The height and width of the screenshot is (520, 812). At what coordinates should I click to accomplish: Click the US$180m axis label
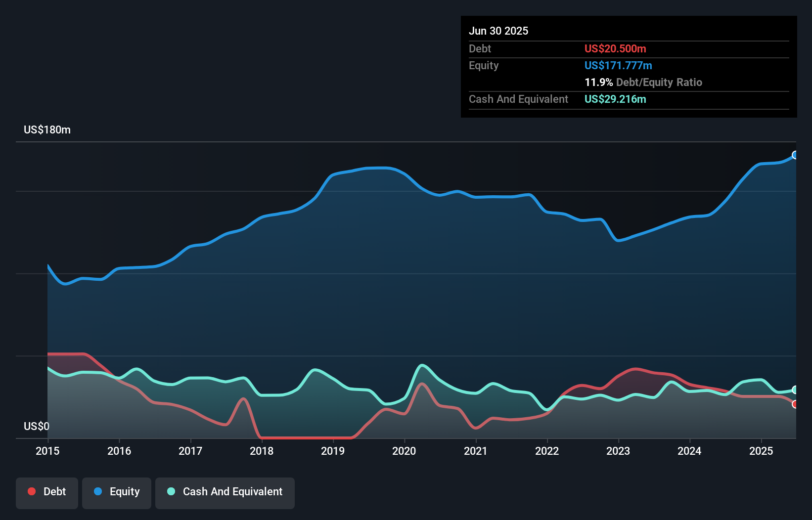[x=47, y=130]
